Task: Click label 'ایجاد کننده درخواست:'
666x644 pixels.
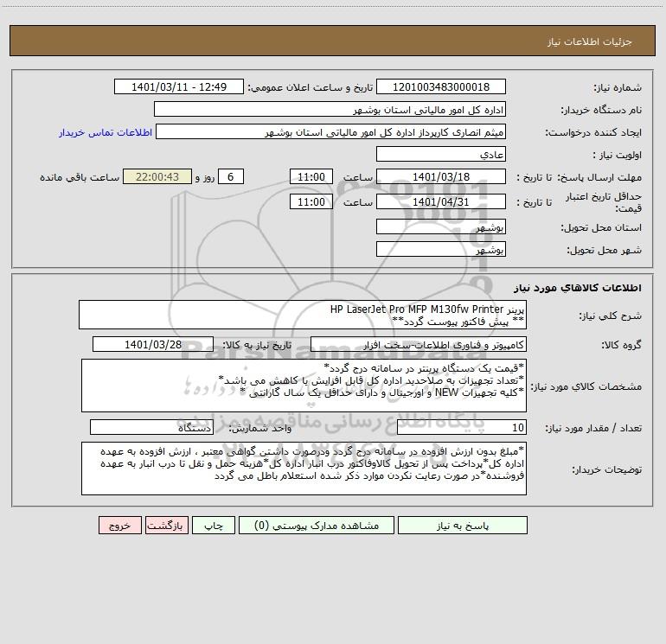Action: 593,133
